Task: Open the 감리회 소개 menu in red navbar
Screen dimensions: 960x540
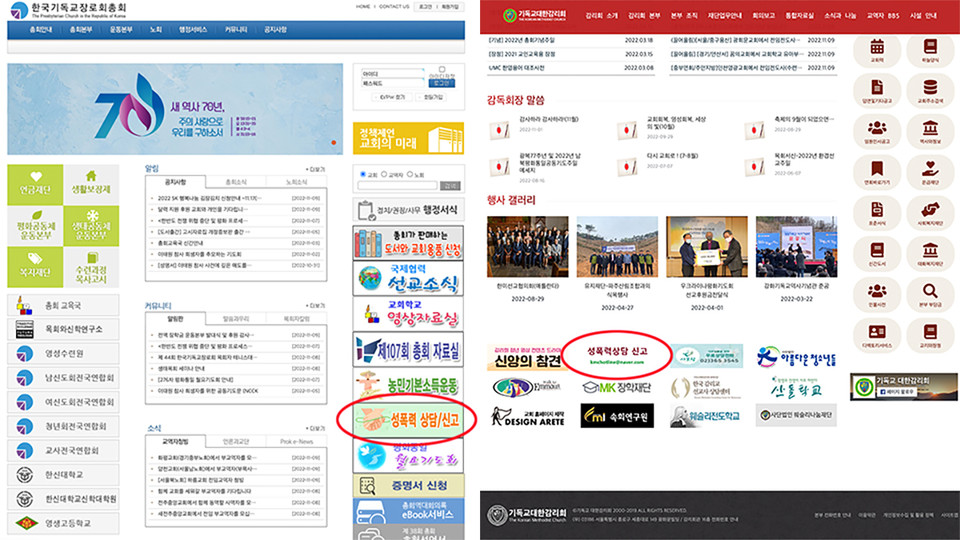Action: [601, 15]
